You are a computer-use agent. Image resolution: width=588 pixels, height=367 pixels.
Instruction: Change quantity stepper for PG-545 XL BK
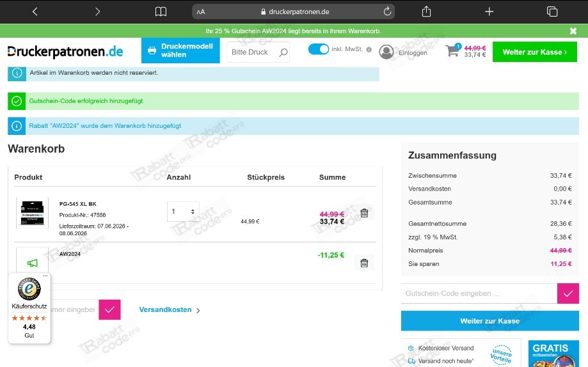coord(183,212)
